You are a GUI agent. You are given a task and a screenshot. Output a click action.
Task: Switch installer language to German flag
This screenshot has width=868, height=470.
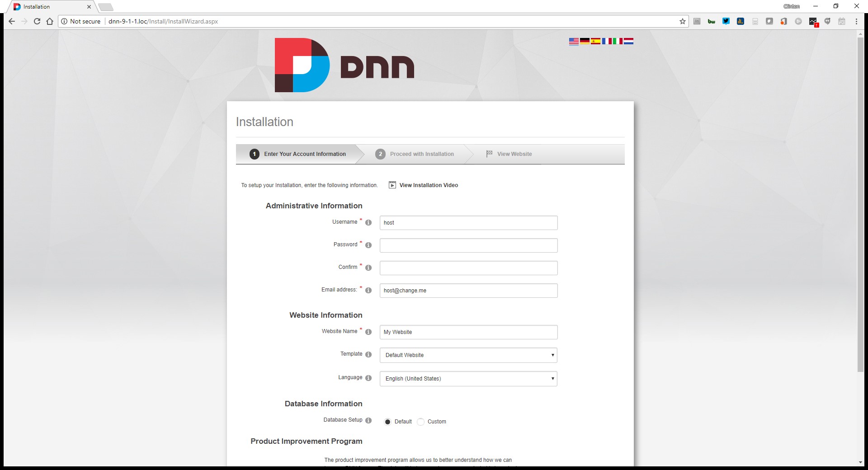(585, 41)
